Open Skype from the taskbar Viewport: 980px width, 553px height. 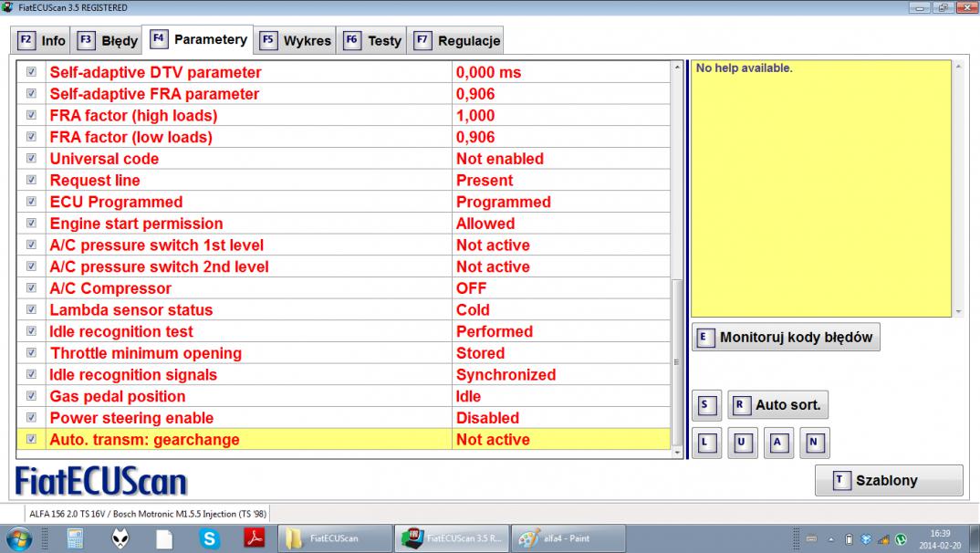click(x=209, y=538)
